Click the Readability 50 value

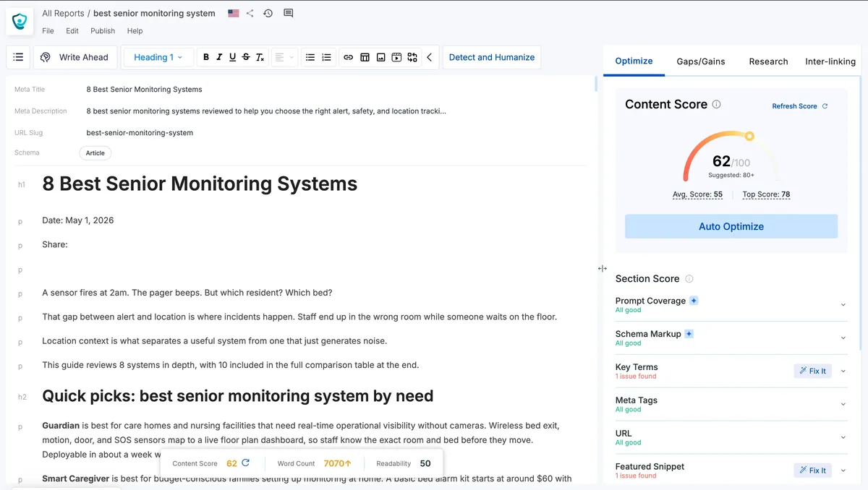(425, 463)
